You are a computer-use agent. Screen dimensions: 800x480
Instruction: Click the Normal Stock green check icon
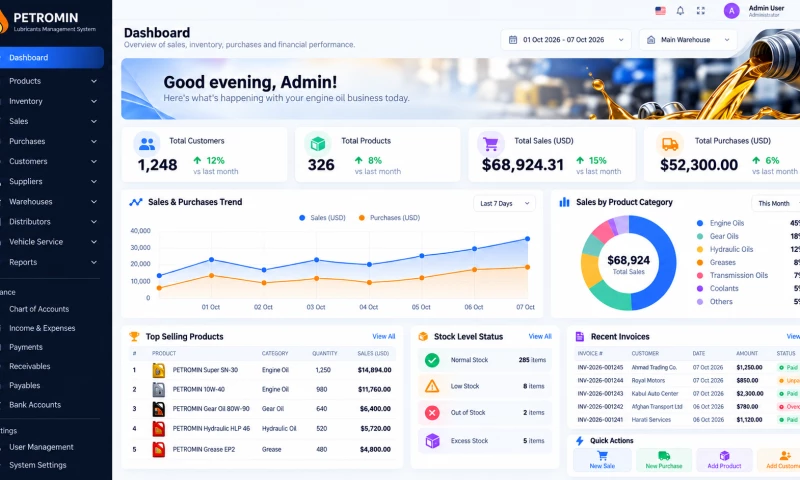point(432,360)
